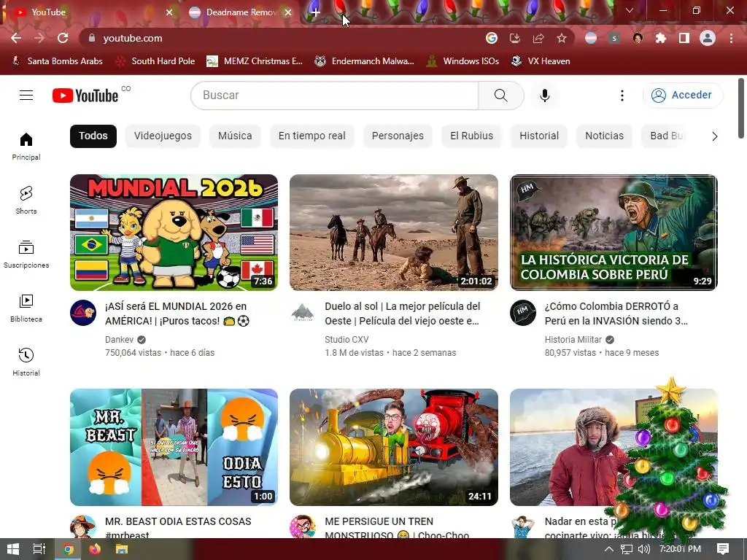The image size is (747, 560).
Task: Open Historia Militar channel link
Action: point(573,340)
